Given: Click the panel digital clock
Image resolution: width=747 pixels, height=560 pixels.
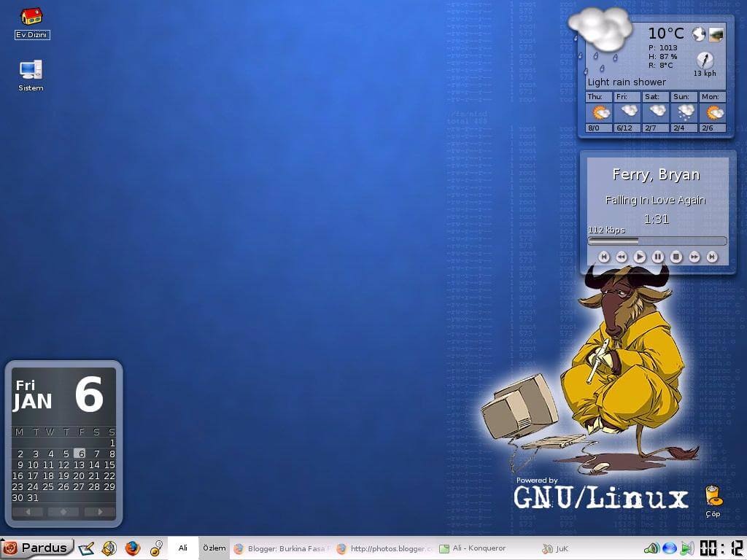Looking at the screenshot, I should (721, 548).
